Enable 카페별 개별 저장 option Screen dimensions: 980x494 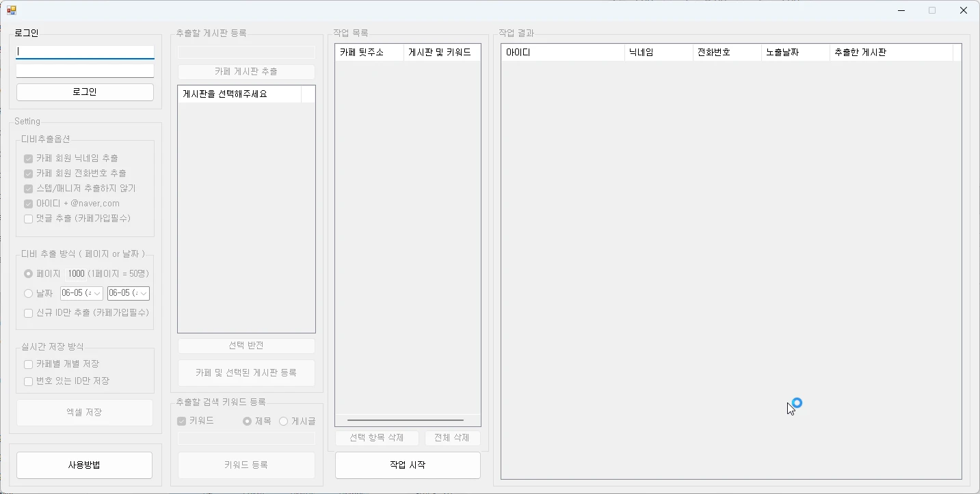click(x=29, y=363)
